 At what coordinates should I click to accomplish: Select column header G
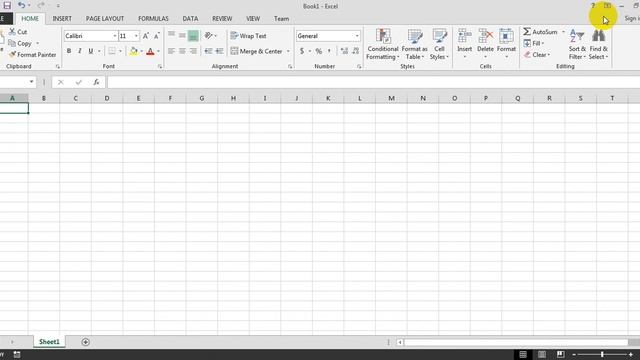pyautogui.click(x=202, y=98)
